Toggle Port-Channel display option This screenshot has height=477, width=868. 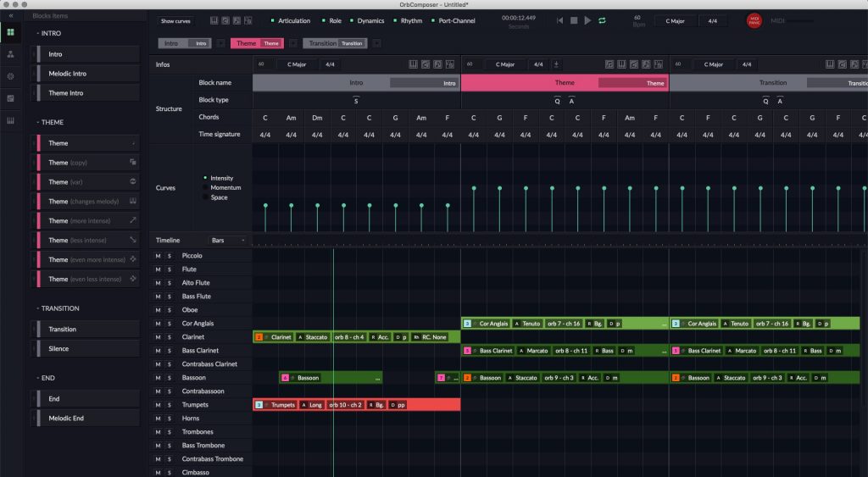coord(453,20)
